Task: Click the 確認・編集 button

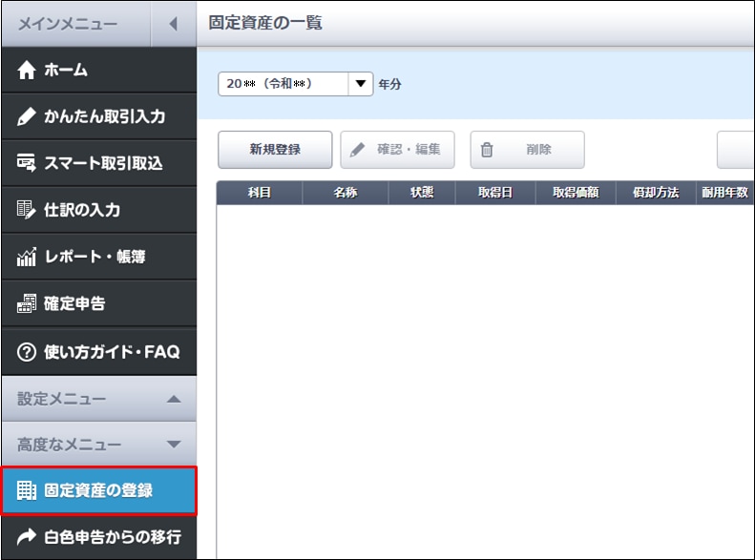Action: [x=397, y=150]
